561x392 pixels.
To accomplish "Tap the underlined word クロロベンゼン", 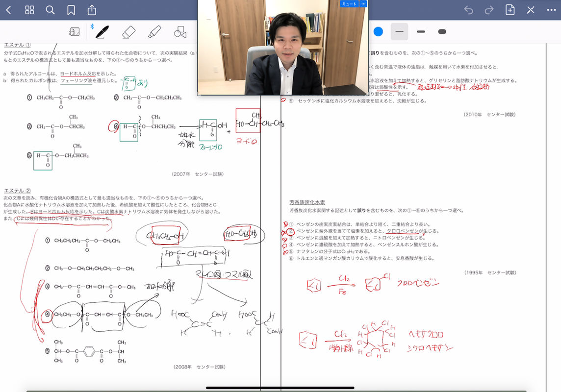I will tap(403, 231).
